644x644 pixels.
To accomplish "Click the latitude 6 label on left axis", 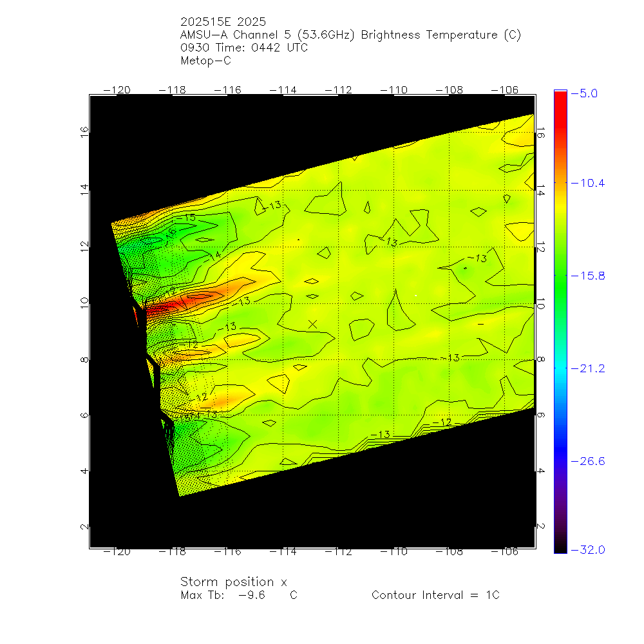I will click(x=84, y=415).
